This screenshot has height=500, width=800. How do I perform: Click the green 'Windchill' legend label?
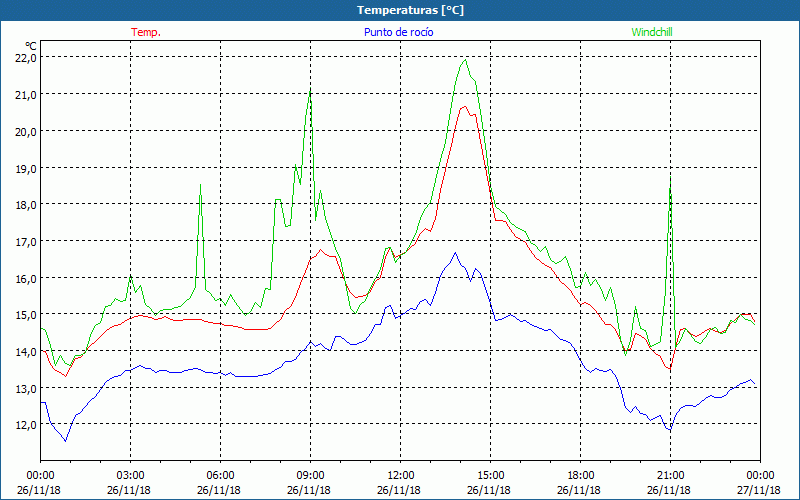click(x=652, y=32)
